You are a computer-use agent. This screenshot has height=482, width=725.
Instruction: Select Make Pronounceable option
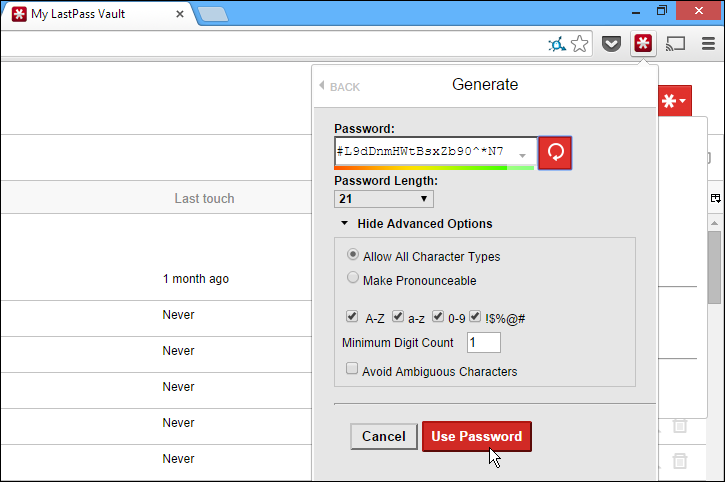(x=353, y=278)
